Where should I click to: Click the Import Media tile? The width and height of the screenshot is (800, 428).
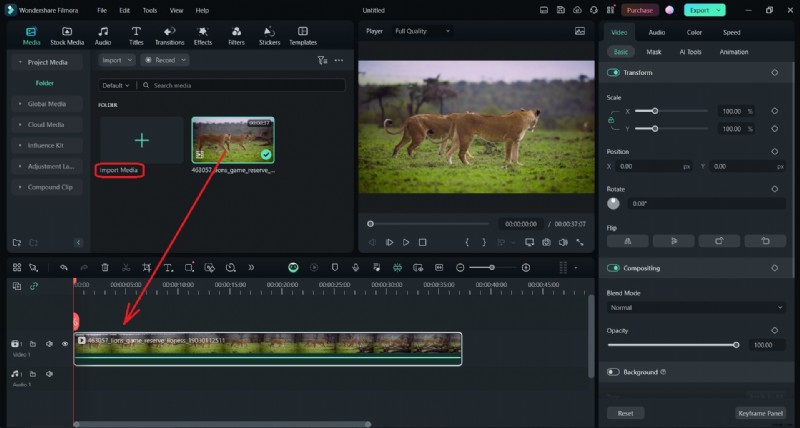point(141,140)
